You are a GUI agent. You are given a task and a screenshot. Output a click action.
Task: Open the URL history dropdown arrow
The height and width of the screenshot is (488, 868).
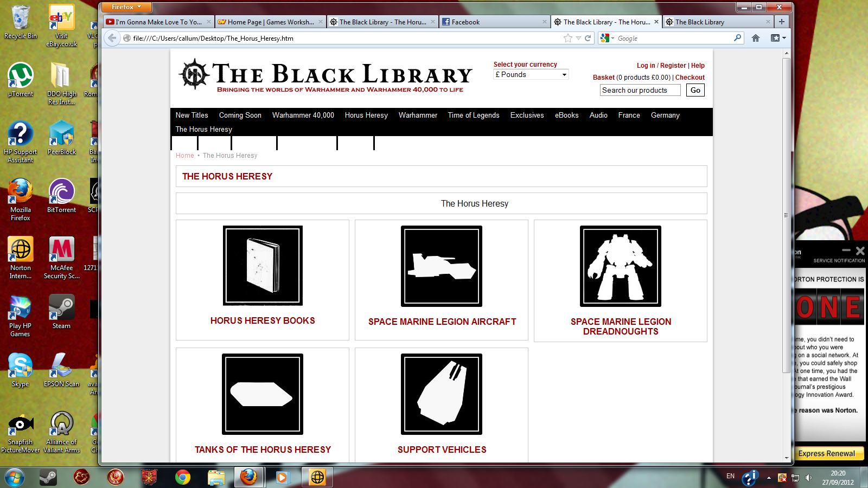click(579, 38)
